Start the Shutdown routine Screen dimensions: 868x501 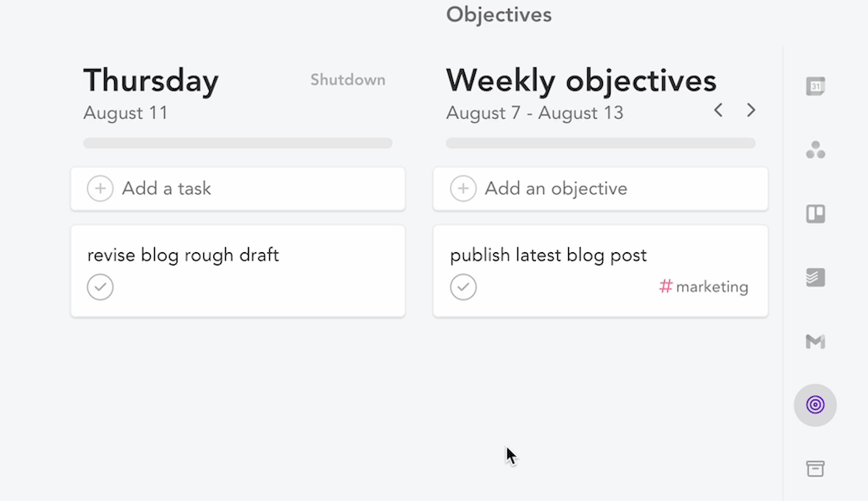tap(347, 80)
